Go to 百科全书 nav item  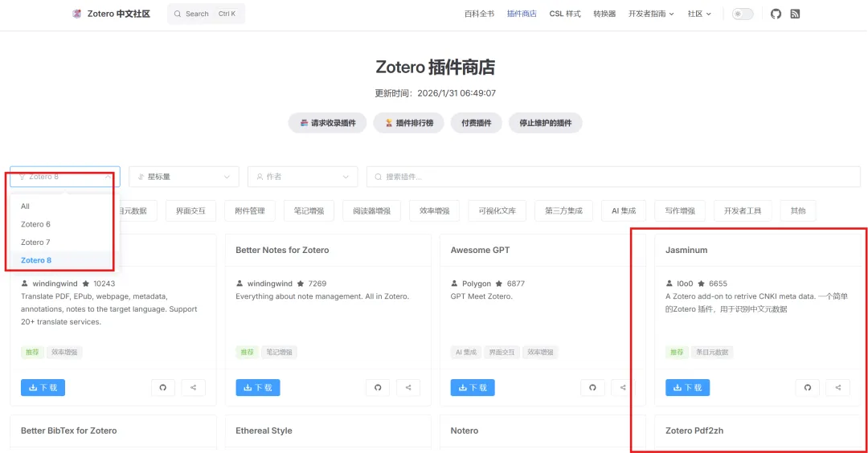[479, 14]
